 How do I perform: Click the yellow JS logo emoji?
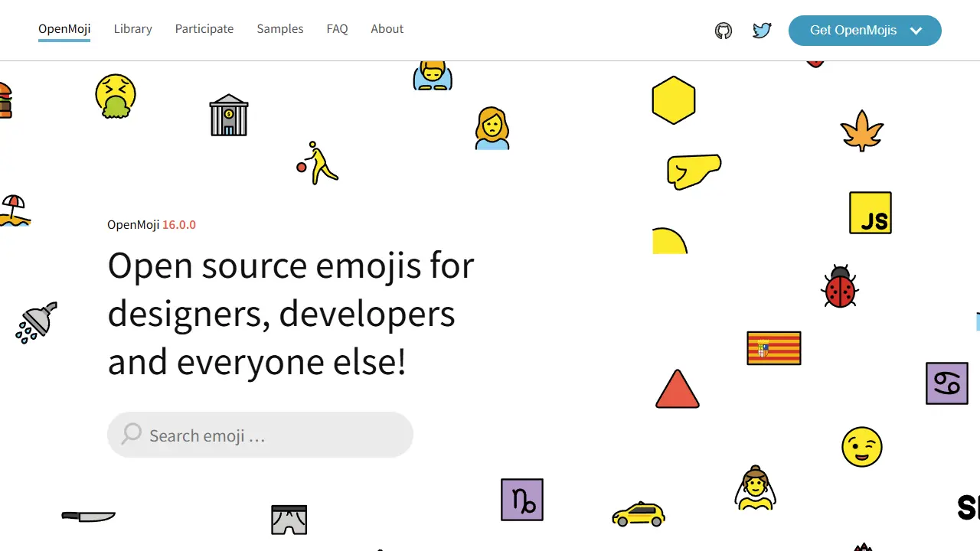coord(871,213)
